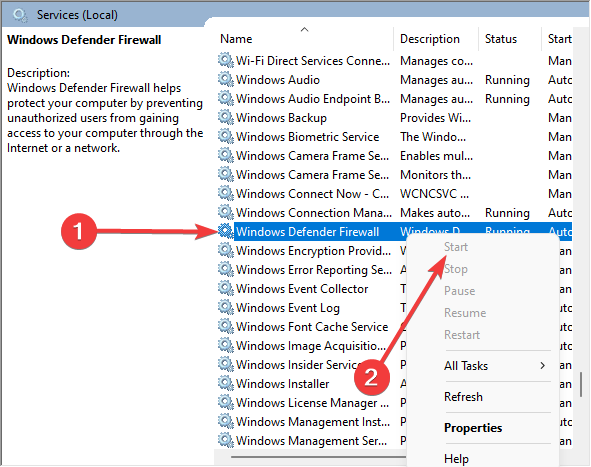The width and height of the screenshot is (591, 467).
Task: Select All Tasks in the context menu
Action: [466, 366]
